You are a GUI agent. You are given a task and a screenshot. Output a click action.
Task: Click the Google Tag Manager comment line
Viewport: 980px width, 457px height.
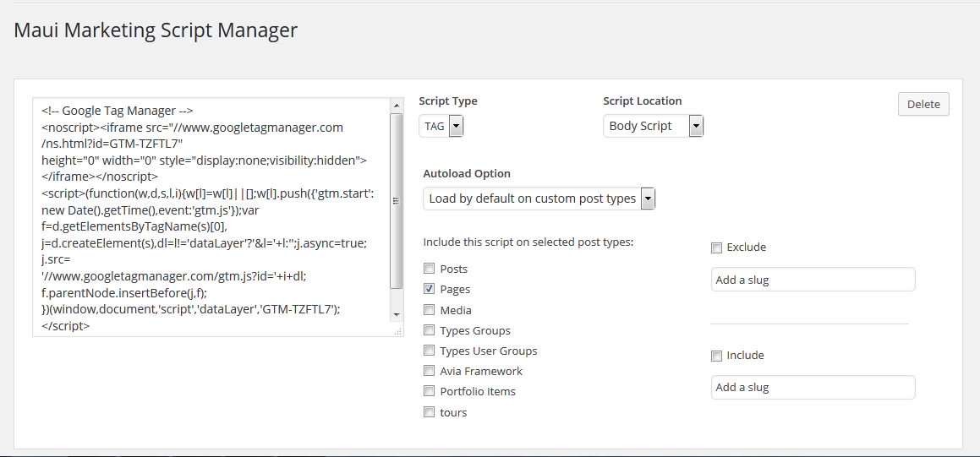[118, 111]
